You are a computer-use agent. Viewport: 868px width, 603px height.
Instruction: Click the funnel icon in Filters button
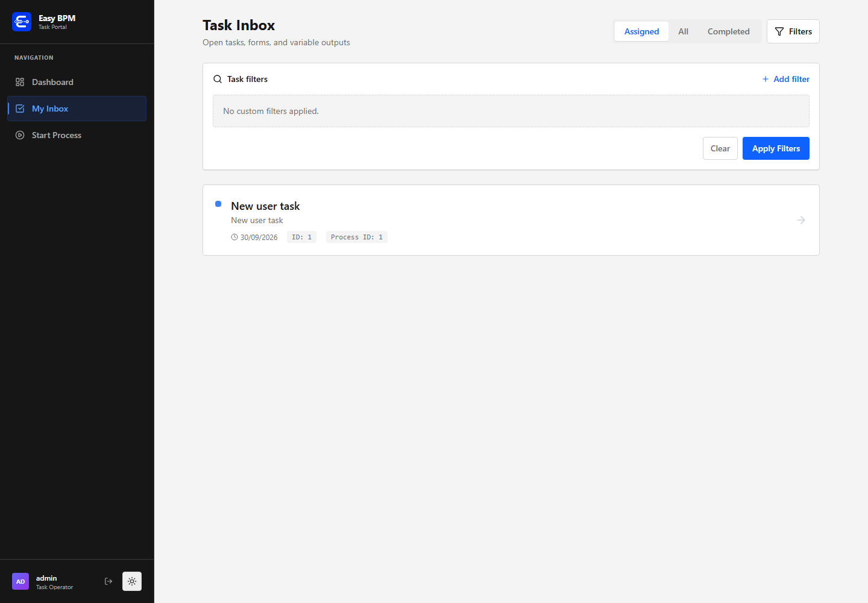tap(779, 31)
